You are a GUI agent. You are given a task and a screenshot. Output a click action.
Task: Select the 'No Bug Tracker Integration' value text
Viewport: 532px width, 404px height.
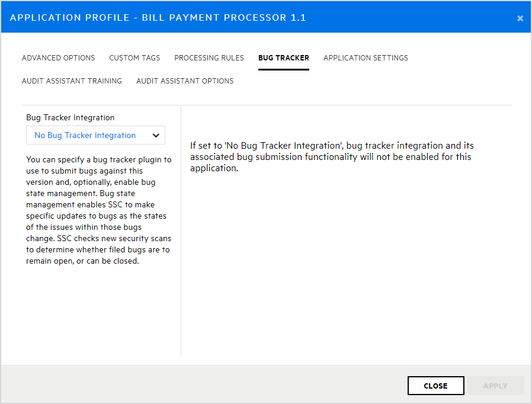[x=85, y=135]
